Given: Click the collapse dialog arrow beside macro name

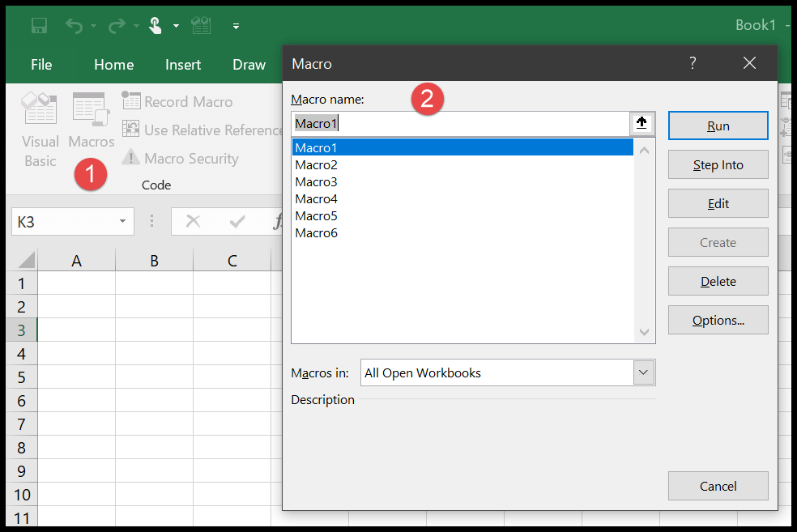Looking at the screenshot, I should [641, 124].
